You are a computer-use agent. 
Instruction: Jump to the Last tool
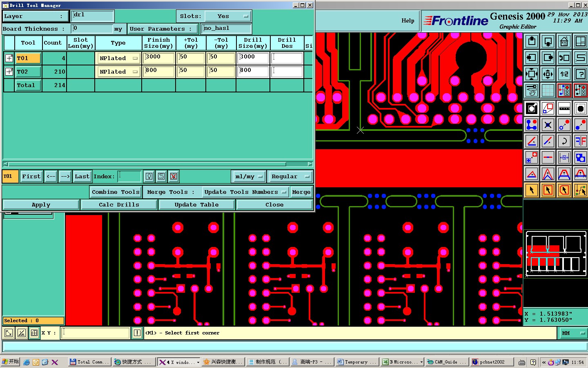(82, 176)
